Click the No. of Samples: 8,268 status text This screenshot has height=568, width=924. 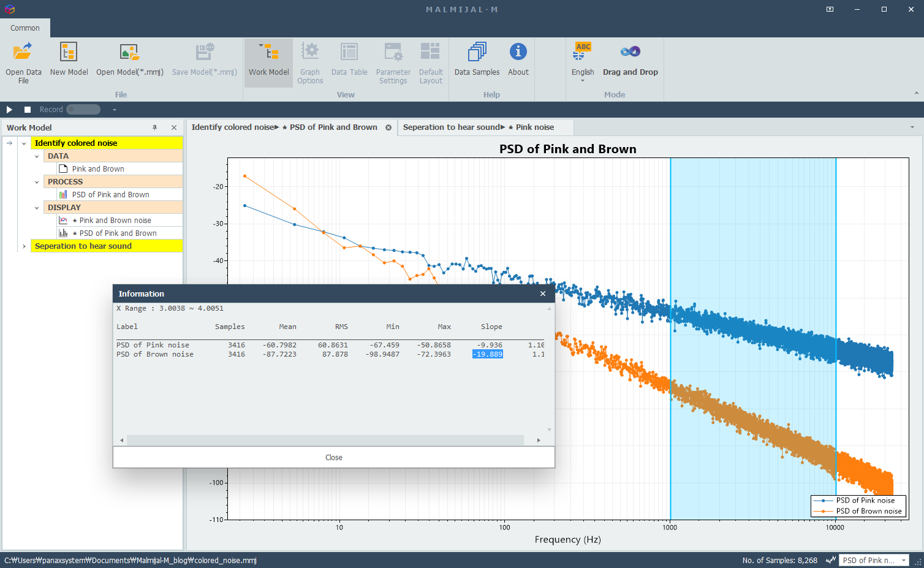(779, 560)
